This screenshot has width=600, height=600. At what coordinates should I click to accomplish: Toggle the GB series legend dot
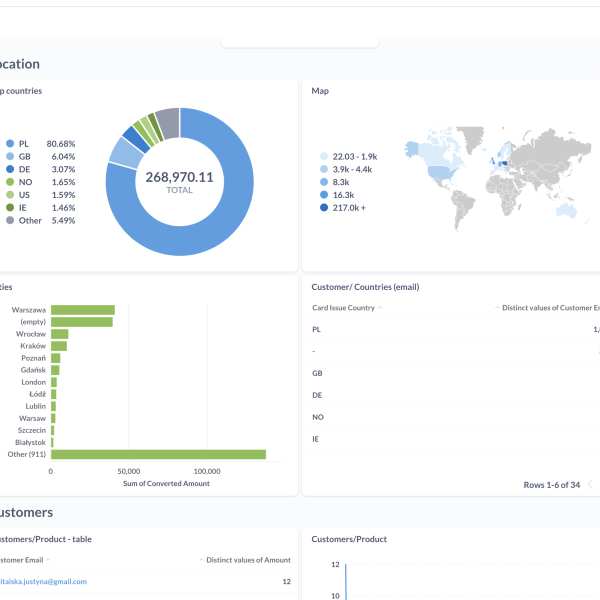(10, 157)
